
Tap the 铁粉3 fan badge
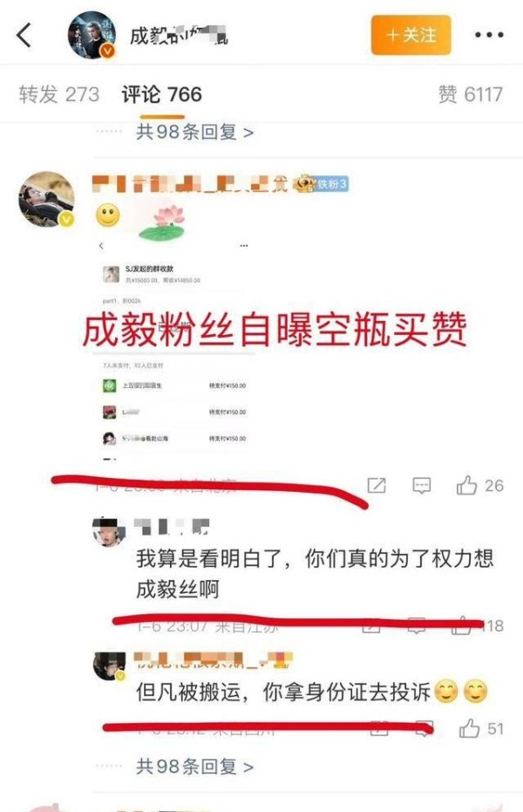pos(321,183)
